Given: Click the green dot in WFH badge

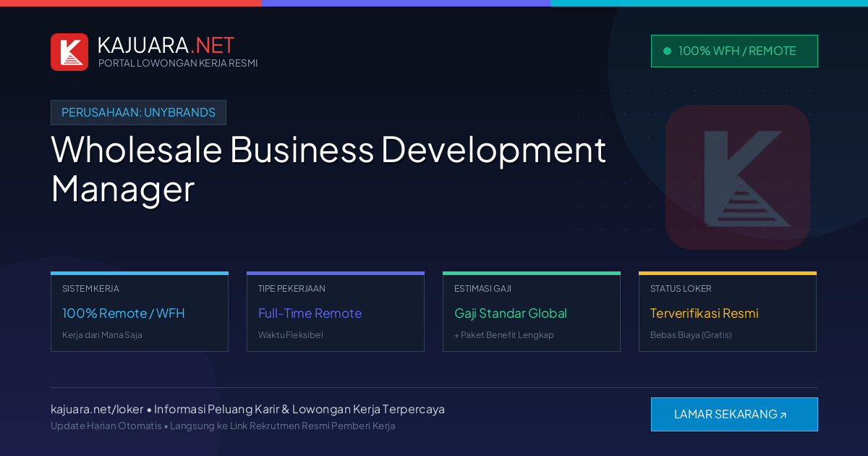Looking at the screenshot, I should pyautogui.click(x=667, y=51).
